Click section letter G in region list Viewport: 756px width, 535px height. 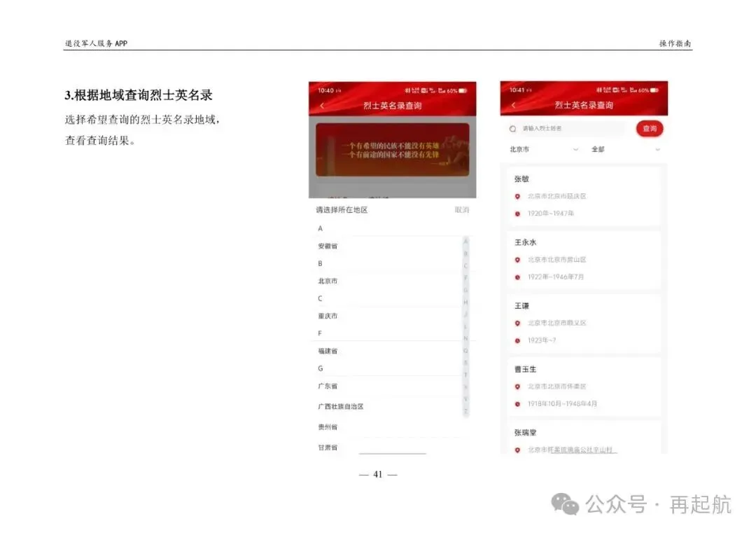tap(320, 368)
